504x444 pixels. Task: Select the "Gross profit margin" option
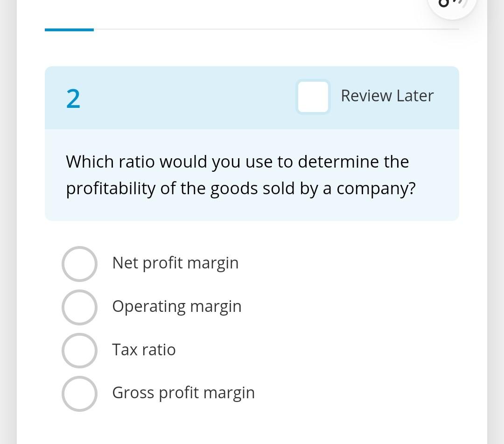click(x=79, y=394)
